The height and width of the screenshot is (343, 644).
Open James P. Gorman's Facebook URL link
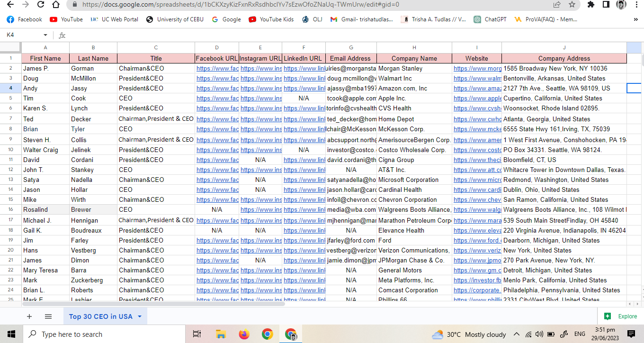217,68
